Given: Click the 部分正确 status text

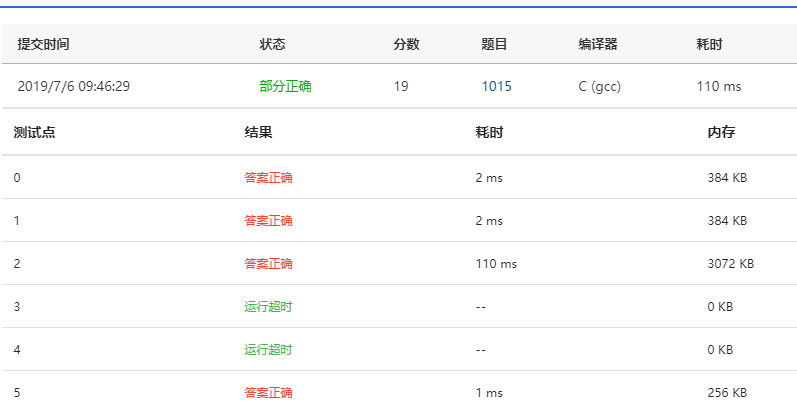Looking at the screenshot, I should coord(285,86).
